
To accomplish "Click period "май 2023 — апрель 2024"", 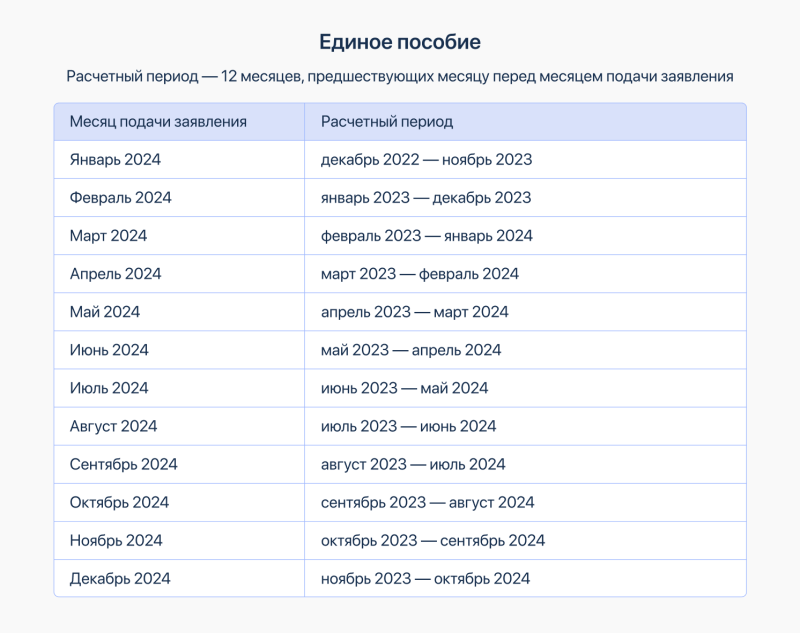I will [x=411, y=350].
